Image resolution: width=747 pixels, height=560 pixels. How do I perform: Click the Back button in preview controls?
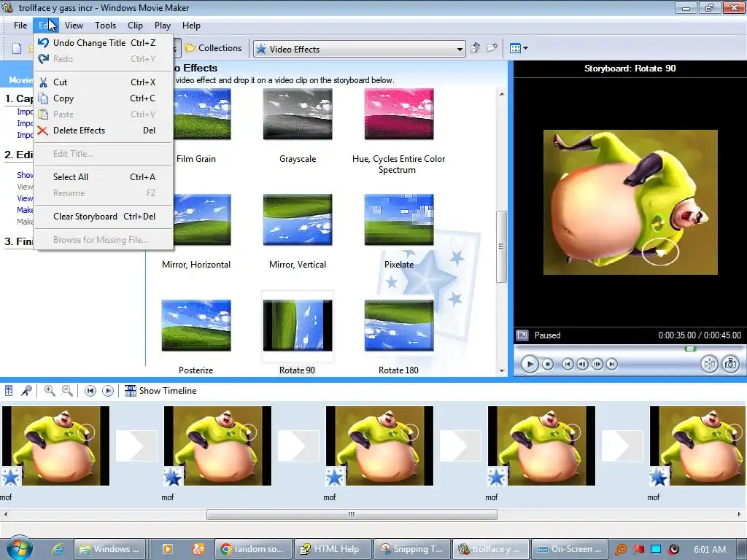tap(568, 365)
